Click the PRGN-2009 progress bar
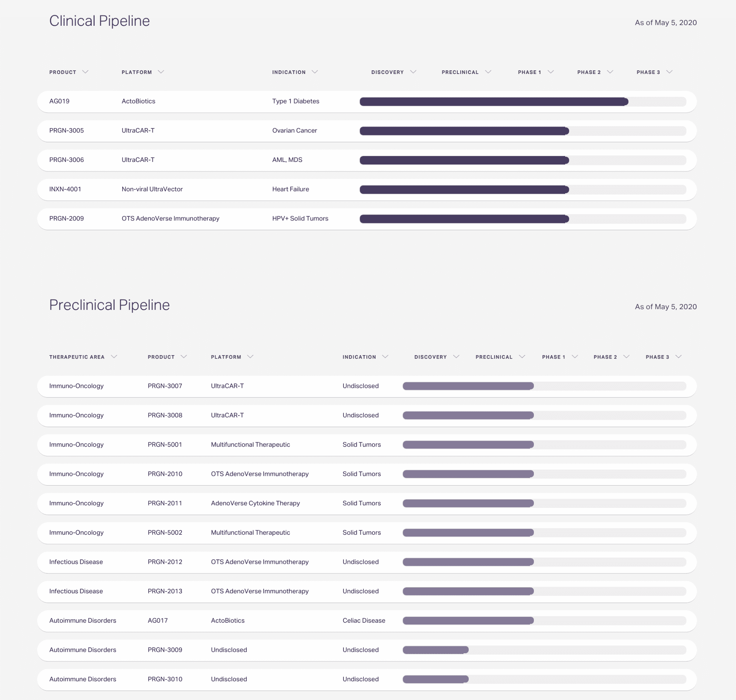Image resolution: width=736 pixels, height=700 pixels. tap(523, 219)
